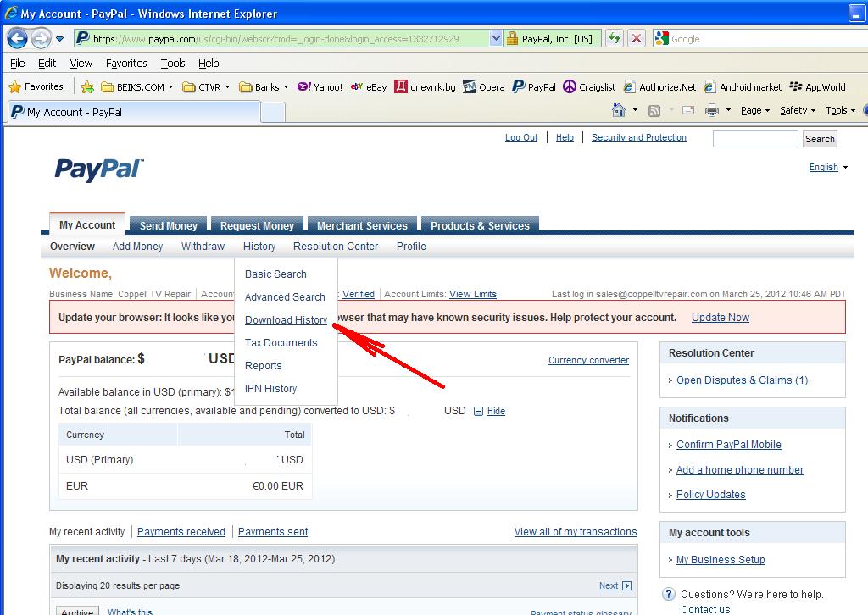Select Download History from History menu
This screenshot has width=868, height=615.
coord(286,319)
